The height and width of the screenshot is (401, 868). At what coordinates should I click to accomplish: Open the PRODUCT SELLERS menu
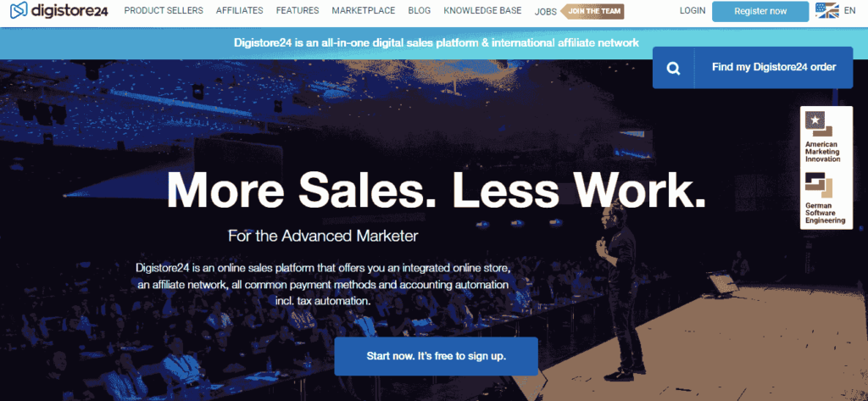164,10
